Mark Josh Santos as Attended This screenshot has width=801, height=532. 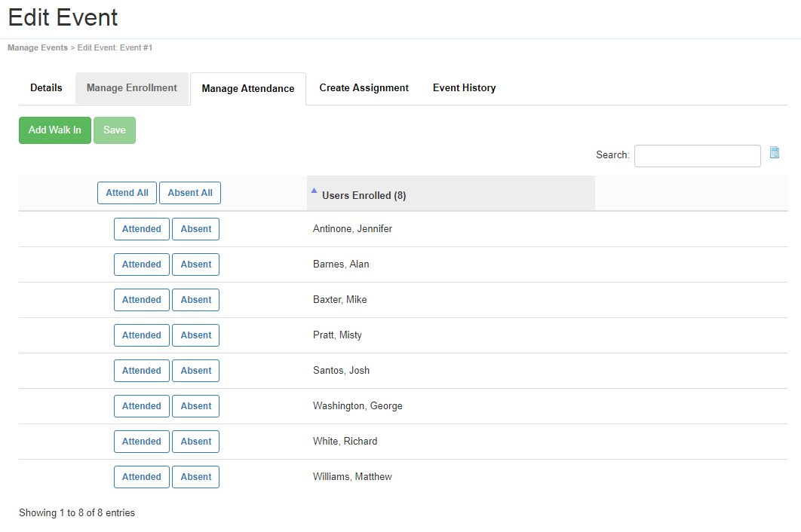point(142,371)
